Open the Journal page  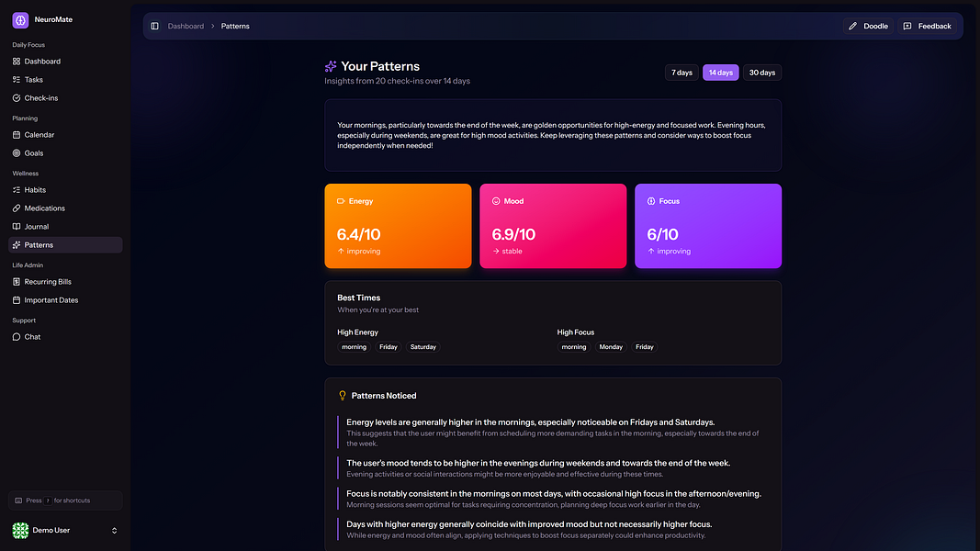[x=65, y=227]
